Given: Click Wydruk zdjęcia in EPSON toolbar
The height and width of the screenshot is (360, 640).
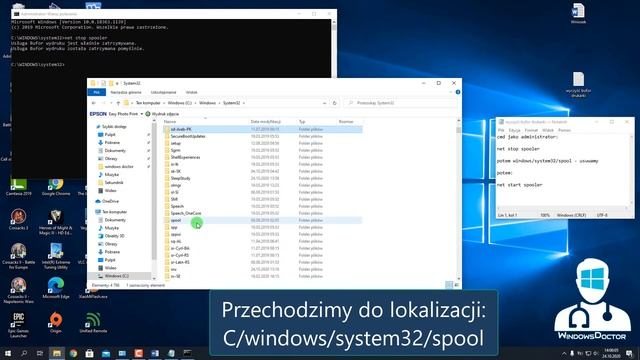Looking at the screenshot, I should pos(162,114).
